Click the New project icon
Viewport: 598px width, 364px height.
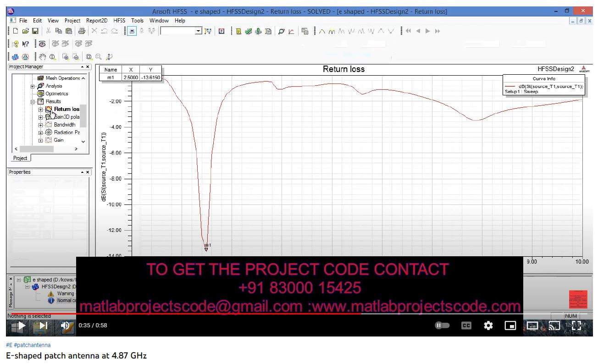pos(16,31)
